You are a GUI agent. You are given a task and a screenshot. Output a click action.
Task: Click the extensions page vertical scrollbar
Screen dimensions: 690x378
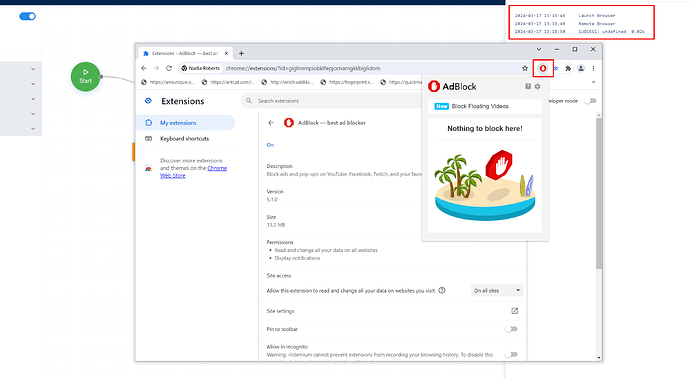coord(599,194)
